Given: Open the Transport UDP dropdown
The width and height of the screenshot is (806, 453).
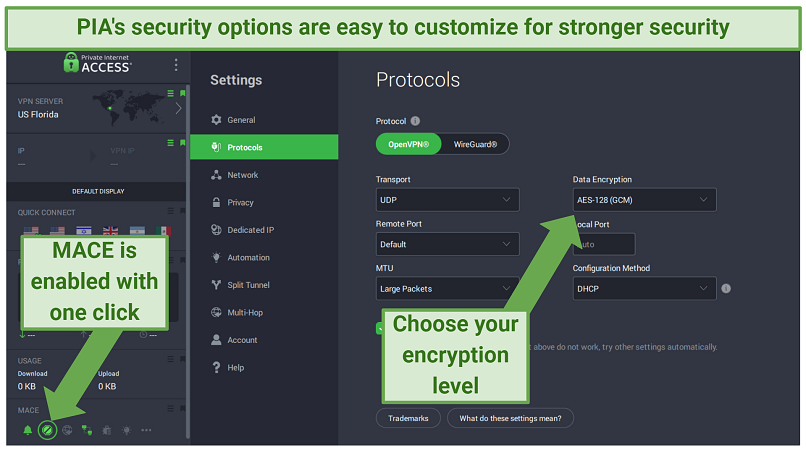Looking at the screenshot, I should (x=447, y=200).
